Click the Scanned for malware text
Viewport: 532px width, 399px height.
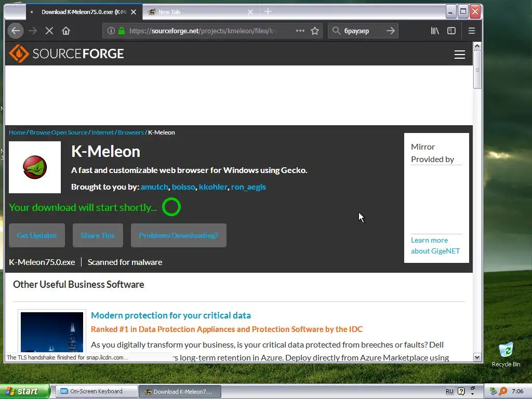[125, 262]
